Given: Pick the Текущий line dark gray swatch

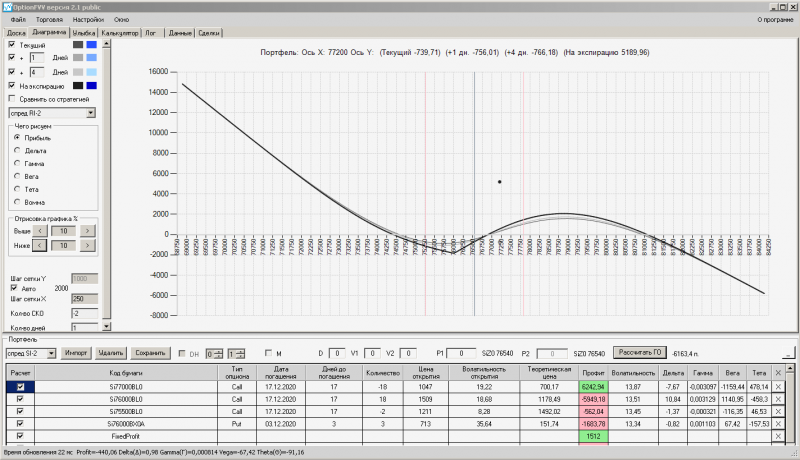Looking at the screenshot, I should 78,45.
